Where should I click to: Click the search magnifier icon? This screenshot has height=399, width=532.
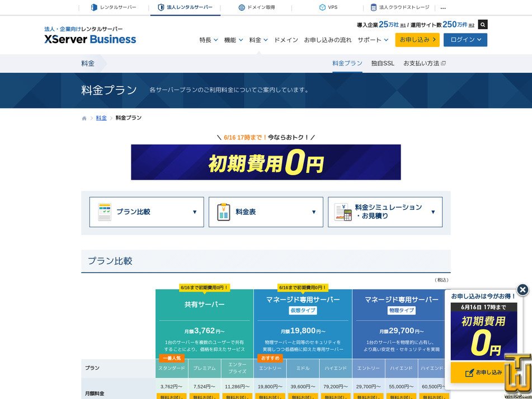point(483,25)
